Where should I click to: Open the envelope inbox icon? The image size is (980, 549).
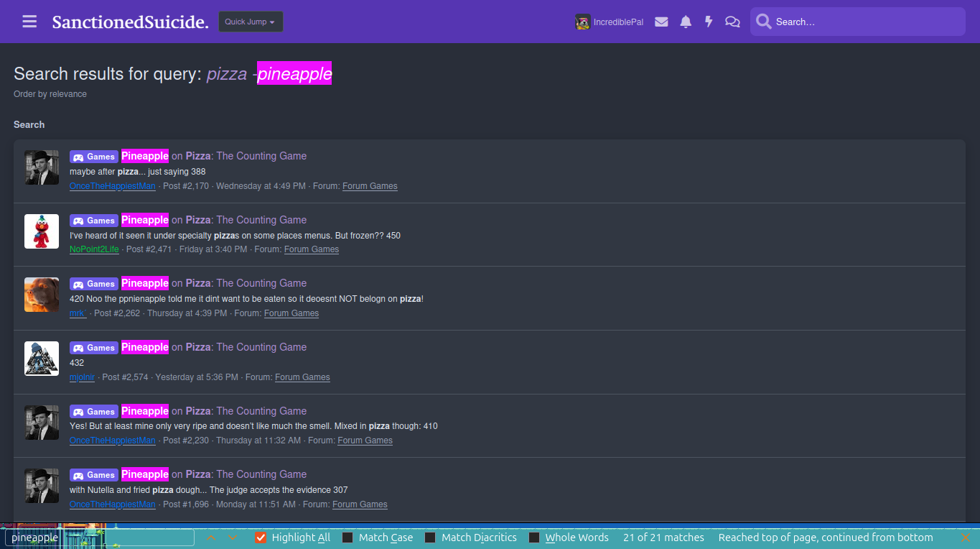661,22
